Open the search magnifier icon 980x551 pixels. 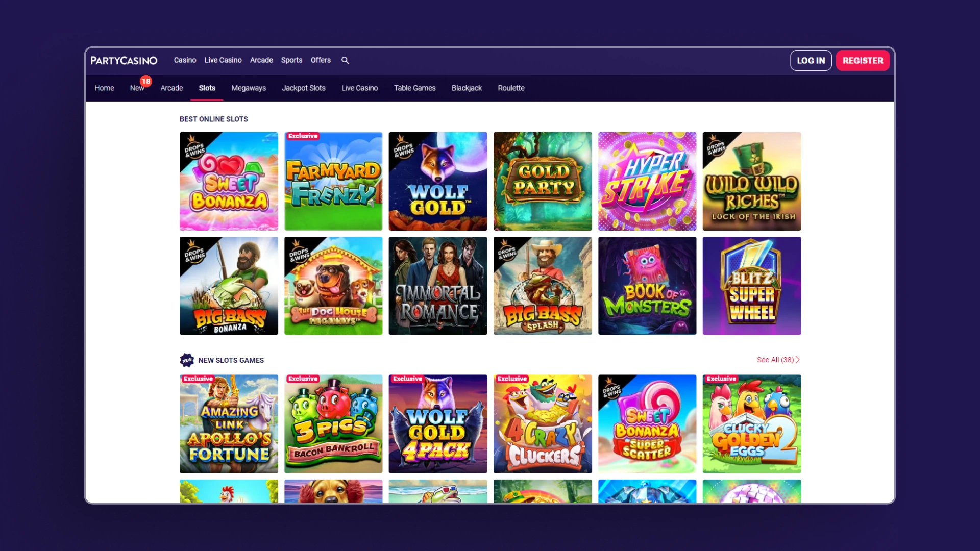tap(345, 60)
